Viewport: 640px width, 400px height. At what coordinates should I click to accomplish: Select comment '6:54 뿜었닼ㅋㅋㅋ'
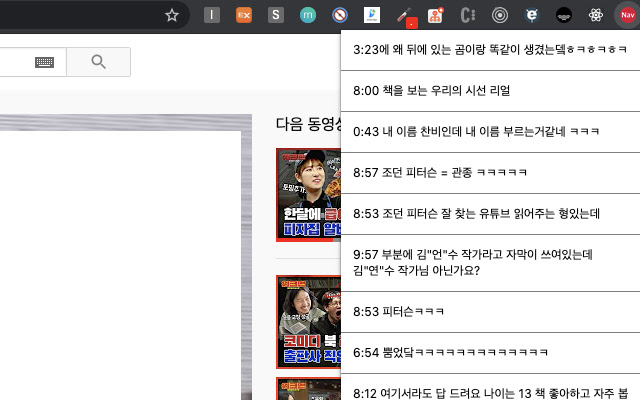click(x=490, y=353)
